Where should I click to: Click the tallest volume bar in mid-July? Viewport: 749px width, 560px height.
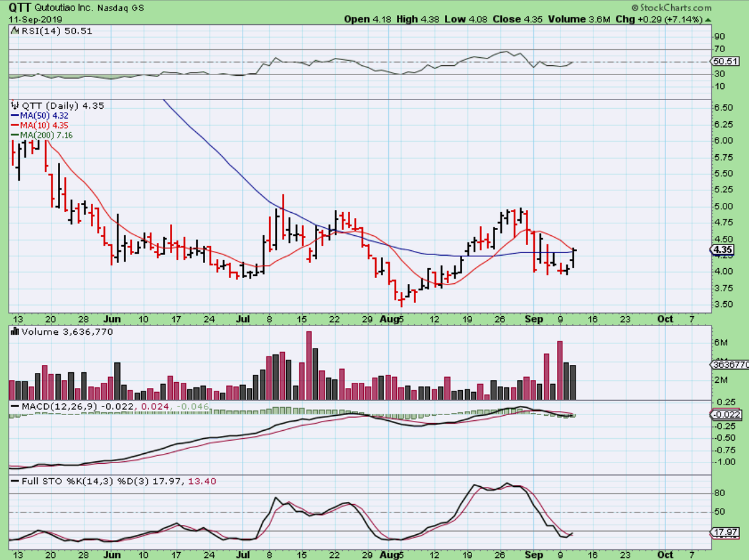(x=308, y=366)
